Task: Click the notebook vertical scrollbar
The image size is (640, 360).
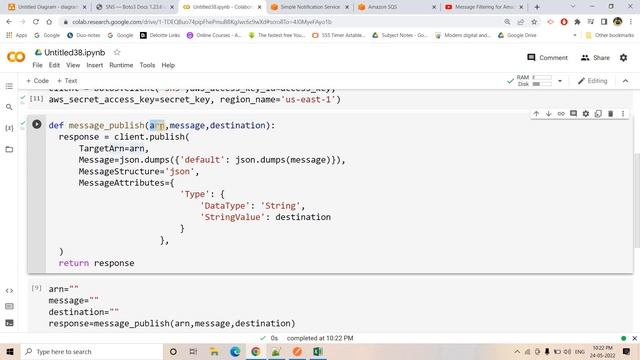Action: click(637, 200)
